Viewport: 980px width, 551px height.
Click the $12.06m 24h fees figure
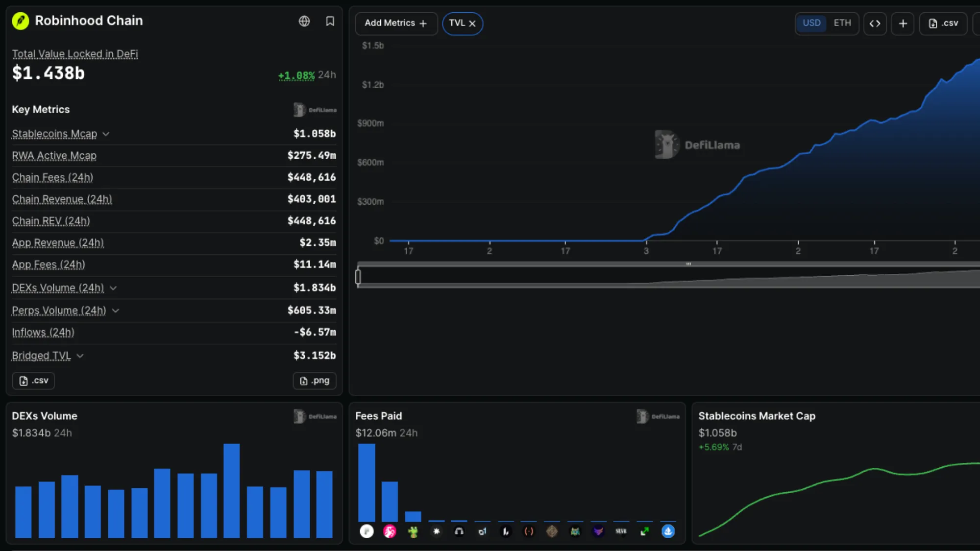[x=386, y=433]
